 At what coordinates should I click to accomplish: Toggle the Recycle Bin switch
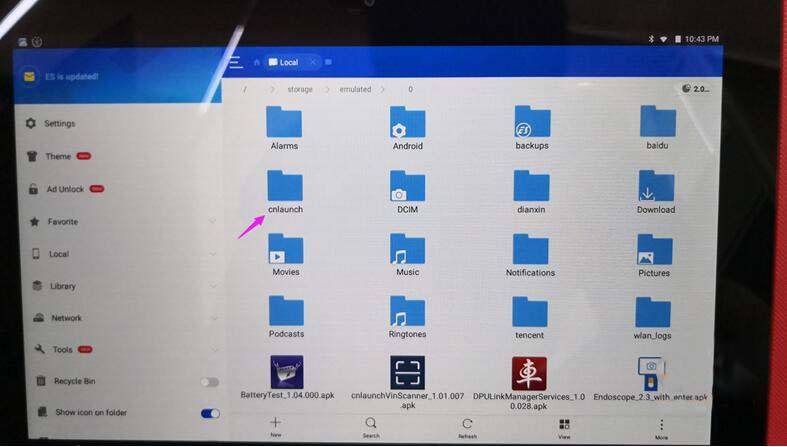point(210,382)
